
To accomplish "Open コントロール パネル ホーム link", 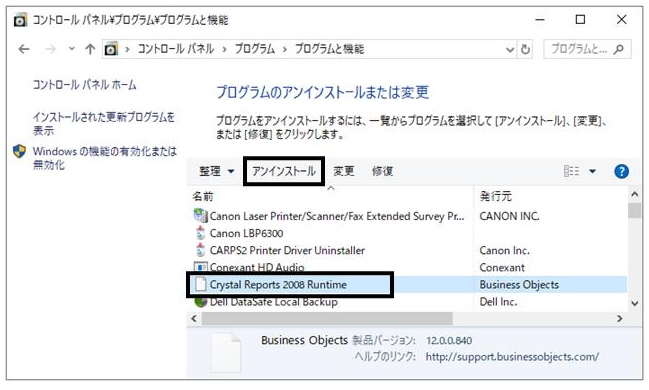I will (x=84, y=85).
